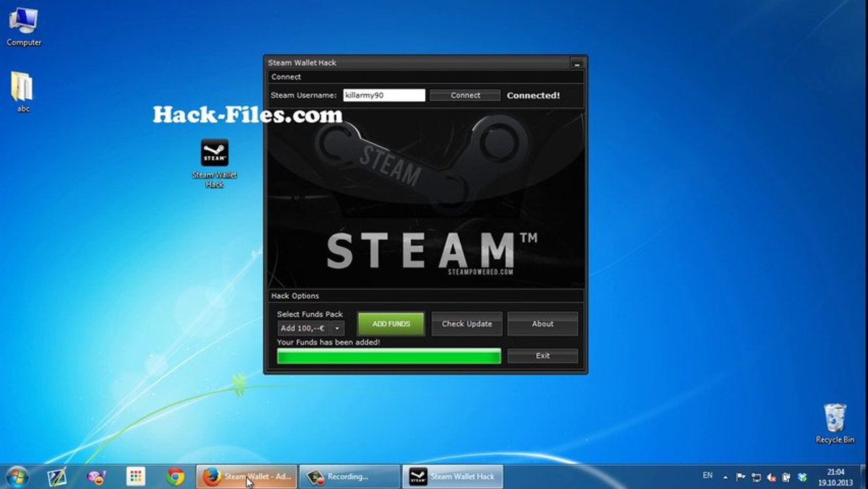Open the About button

pyautogui.click(x=543, y=324)
